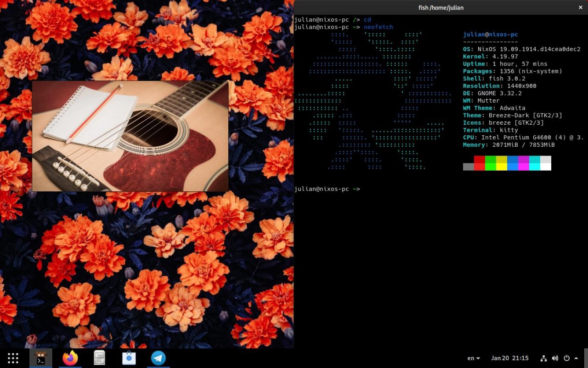Click the 'Uptime: 1 hour, 57 mins' line
The height and width of the screenshot is (368, 588).
click(505, 64)
